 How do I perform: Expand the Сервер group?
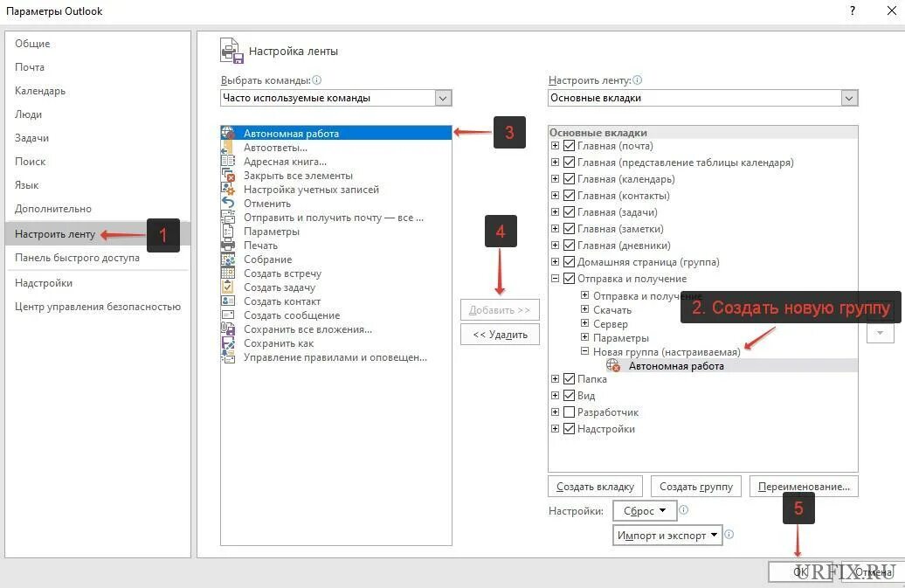[x=584, y=324]
